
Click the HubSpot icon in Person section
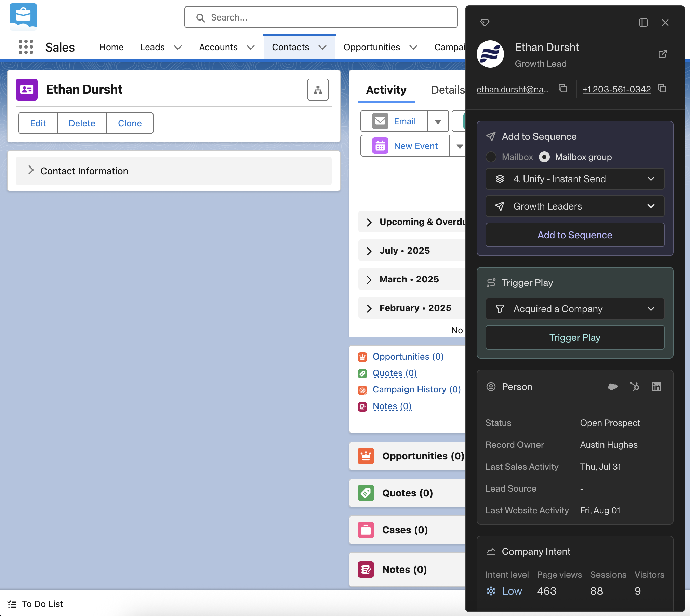click(635, 387)
